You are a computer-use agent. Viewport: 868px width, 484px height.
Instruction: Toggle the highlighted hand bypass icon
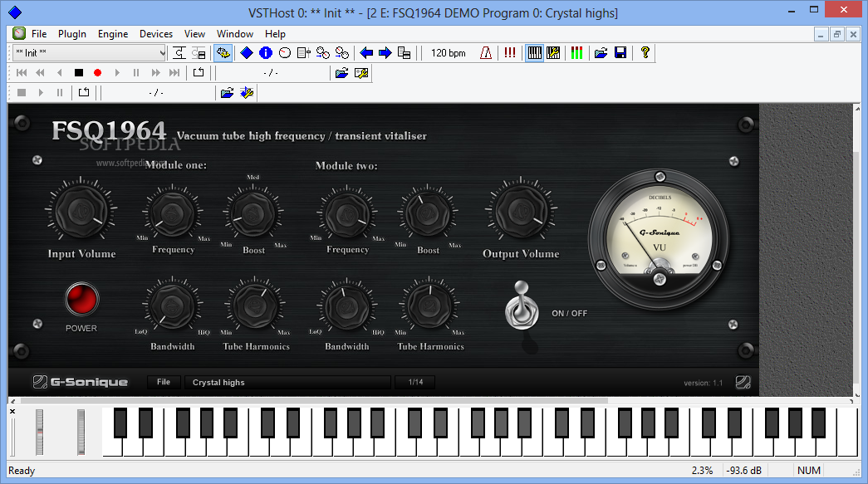tap(223, 53)
